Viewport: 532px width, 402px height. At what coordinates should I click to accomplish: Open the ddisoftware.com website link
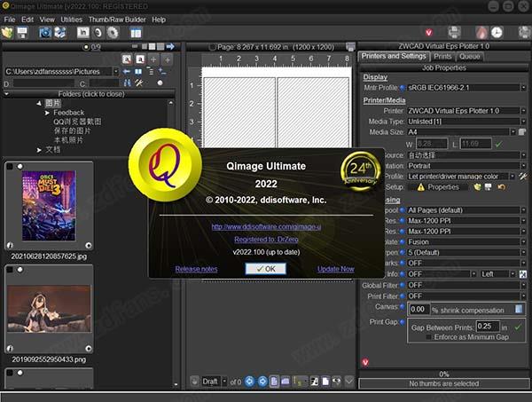(x=266, y=226)
